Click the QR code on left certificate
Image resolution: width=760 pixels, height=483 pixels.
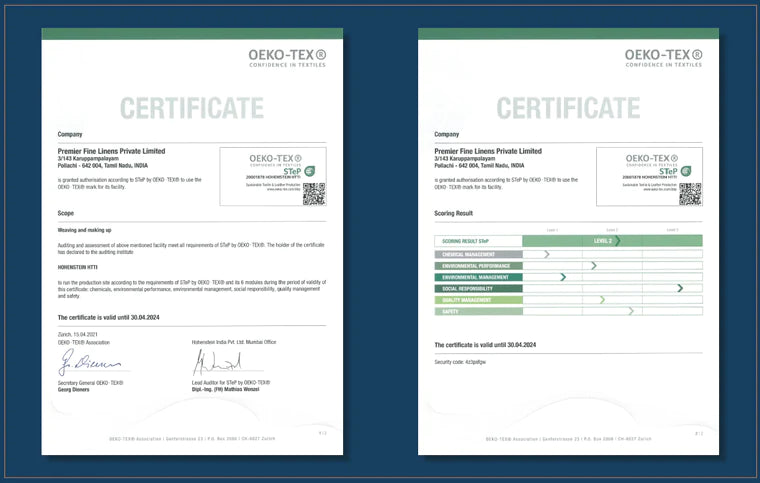pyautogui.click(x=314, y=193)
